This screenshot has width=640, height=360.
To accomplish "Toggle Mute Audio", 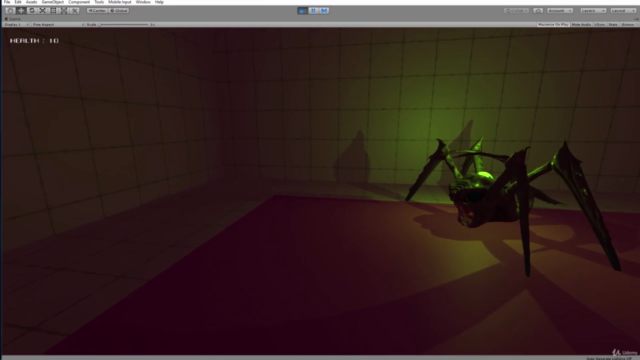I will click(x=581, y=24).
